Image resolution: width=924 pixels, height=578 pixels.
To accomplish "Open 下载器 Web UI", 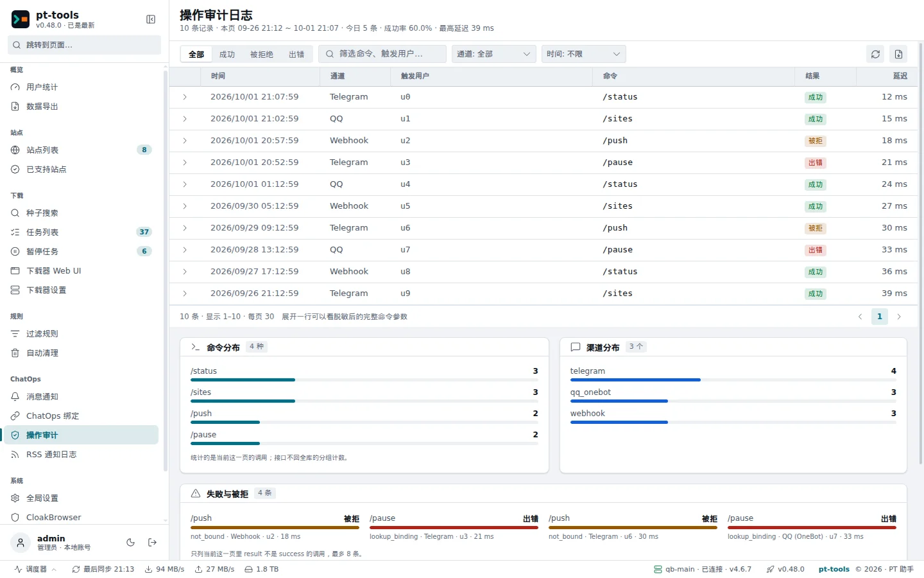I will [81, 270].
